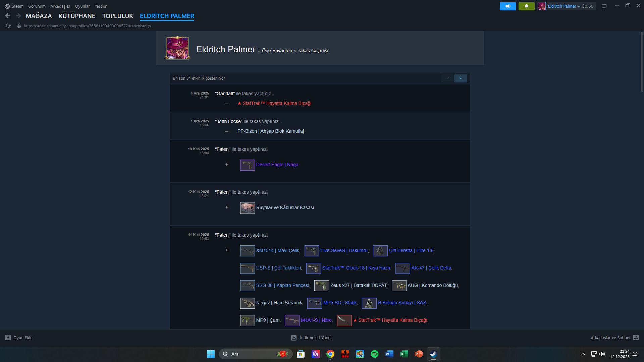Screen dimensions: 644x362
Task: Open the Eldritch Palmer profile name link
Action: coord(226,49)
